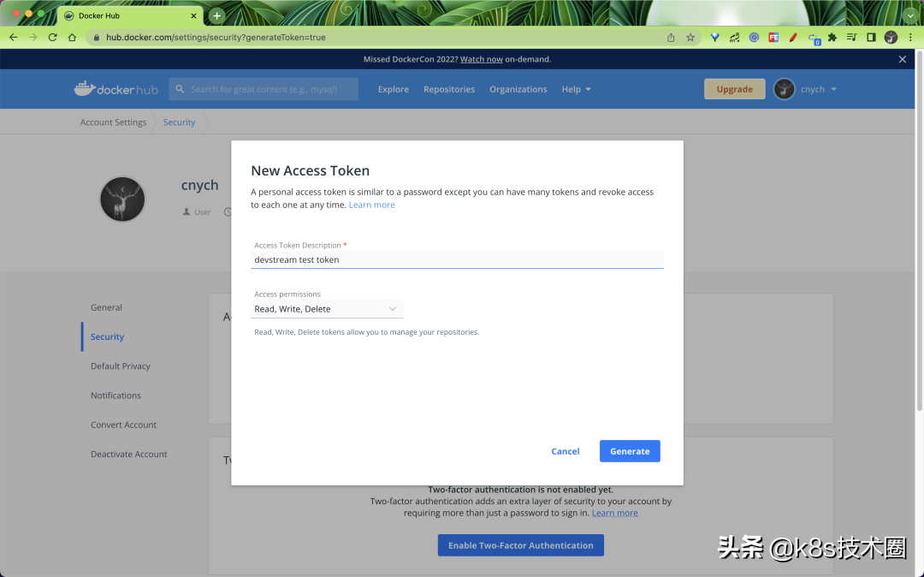Click the tab search chevron
This screenshot has height=577, width=924.
click(910, 16)
